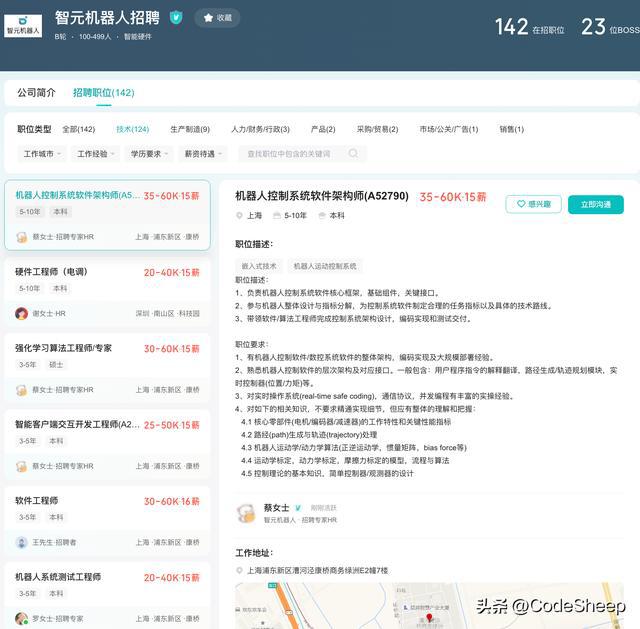Filter job type by 人力/财务/行政(3)
The image size is (640, 629).
click(x=260, y=129)
